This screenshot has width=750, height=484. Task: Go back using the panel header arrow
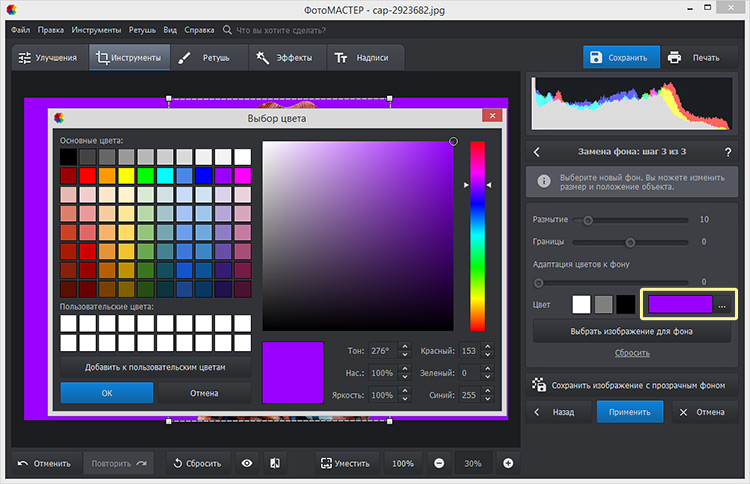pyautogui.click(x=537, y=152)
